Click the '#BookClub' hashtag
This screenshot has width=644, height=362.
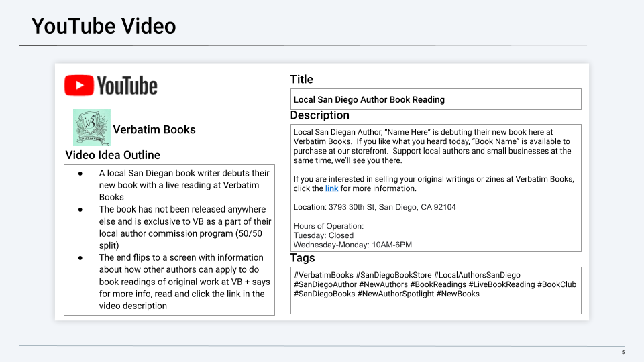(x=557, y=284)
